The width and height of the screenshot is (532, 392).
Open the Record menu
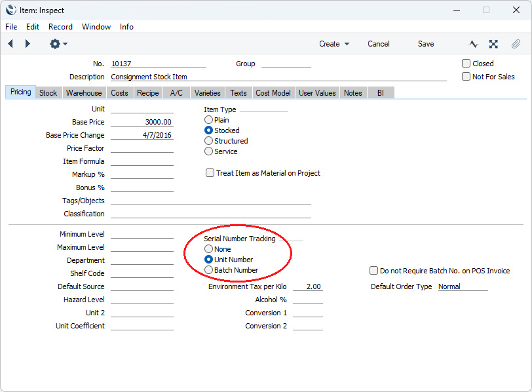60,27
